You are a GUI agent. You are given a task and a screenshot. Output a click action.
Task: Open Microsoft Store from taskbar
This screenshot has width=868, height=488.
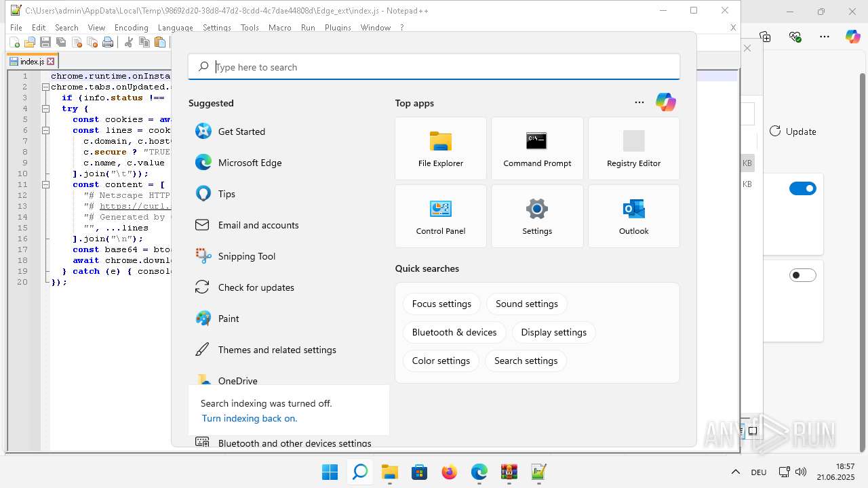pyautogui.click(x=420, y=472)
